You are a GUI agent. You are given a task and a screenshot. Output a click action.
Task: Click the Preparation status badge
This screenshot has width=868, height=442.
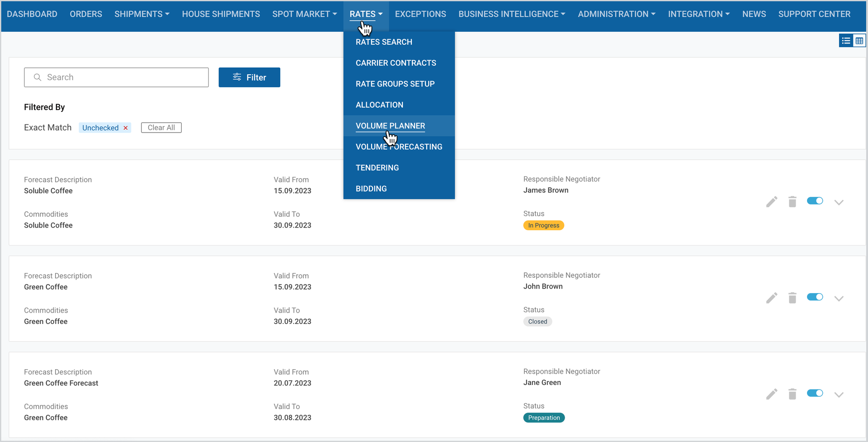544,418
